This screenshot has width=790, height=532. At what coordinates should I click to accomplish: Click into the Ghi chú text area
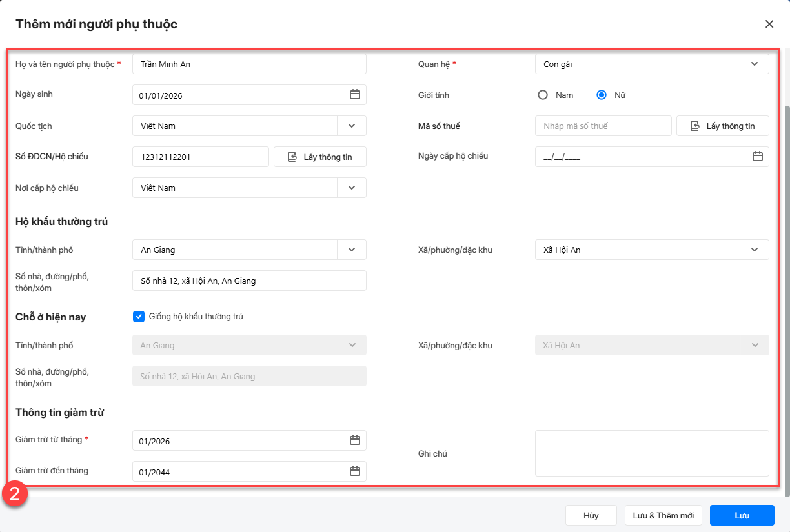[652, 453]
